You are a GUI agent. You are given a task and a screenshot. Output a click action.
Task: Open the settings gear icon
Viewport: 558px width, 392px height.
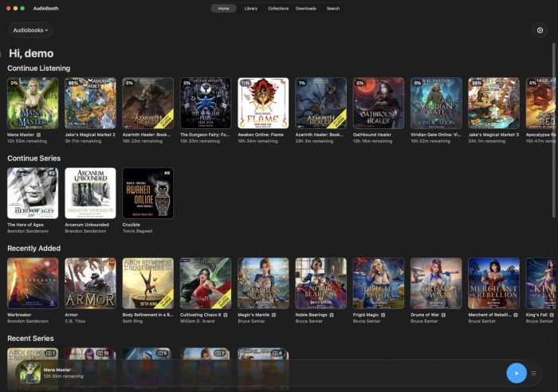tap(540, 30)
